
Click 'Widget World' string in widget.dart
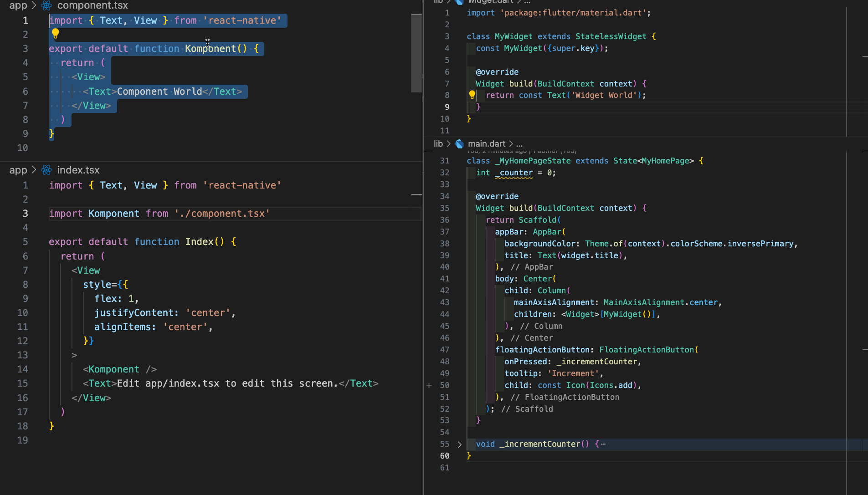604,95
